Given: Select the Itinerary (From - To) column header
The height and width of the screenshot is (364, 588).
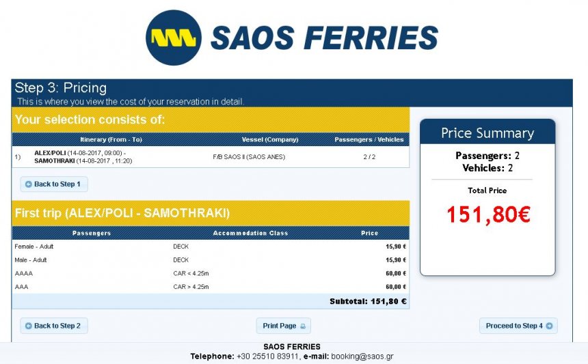Looking at the screenshot, I should coord(111,139).
